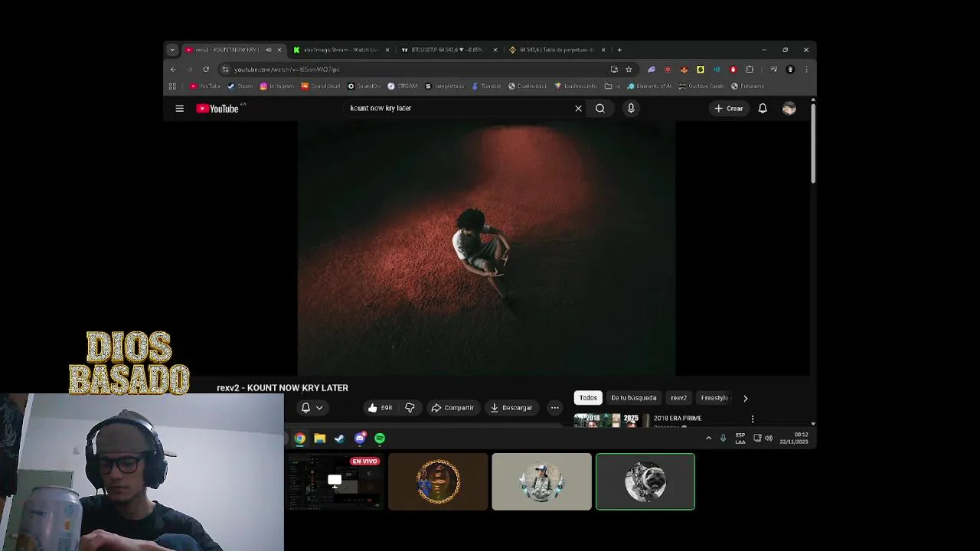The height and width of the screenshot is (551, 980).
Task: Switch to Tabla de perpetuos tab
Action: pos(557,50)
